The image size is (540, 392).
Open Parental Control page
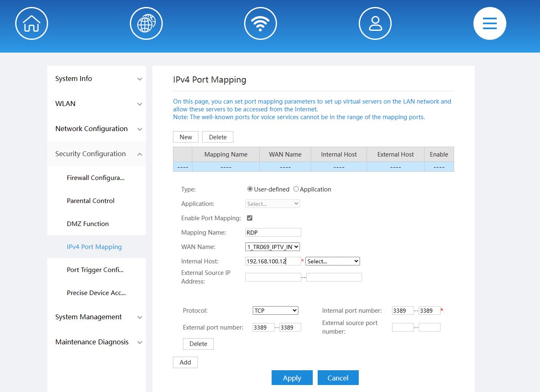(x=90, y=201)
